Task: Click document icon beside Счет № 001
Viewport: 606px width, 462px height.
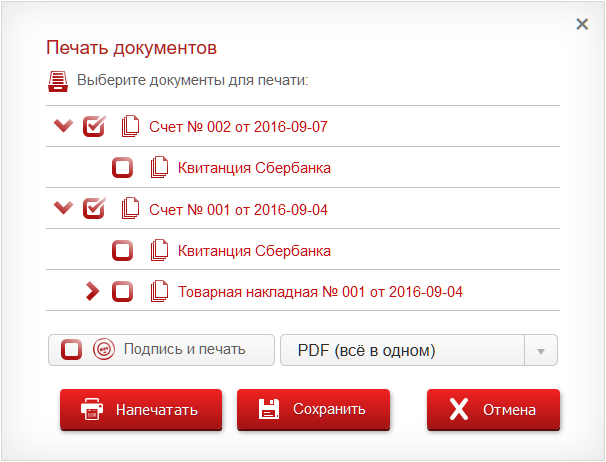Action: (x=130, y=208)
